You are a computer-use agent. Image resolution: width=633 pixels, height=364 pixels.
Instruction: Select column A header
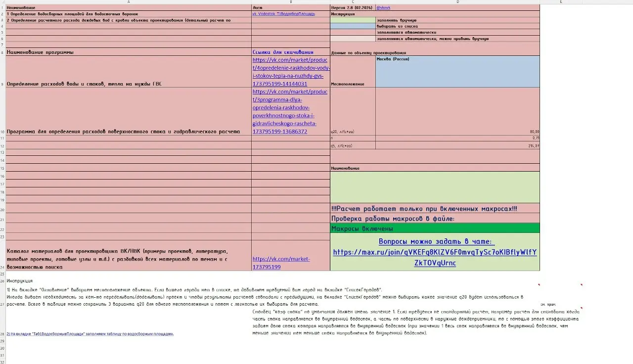coord(129,2)
